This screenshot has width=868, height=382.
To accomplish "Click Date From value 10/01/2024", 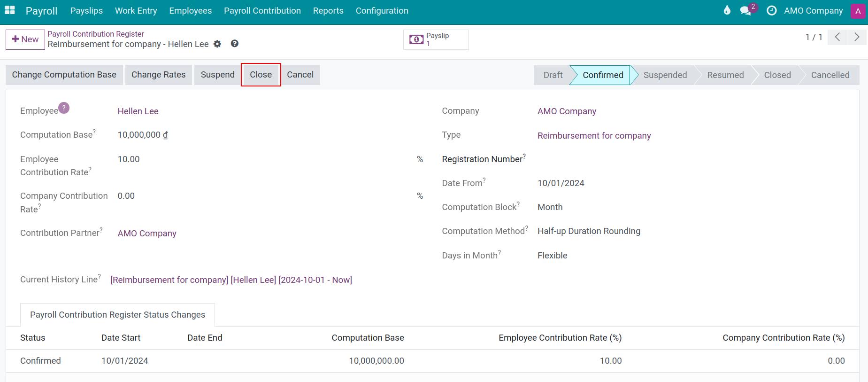I will pos(561,183).
